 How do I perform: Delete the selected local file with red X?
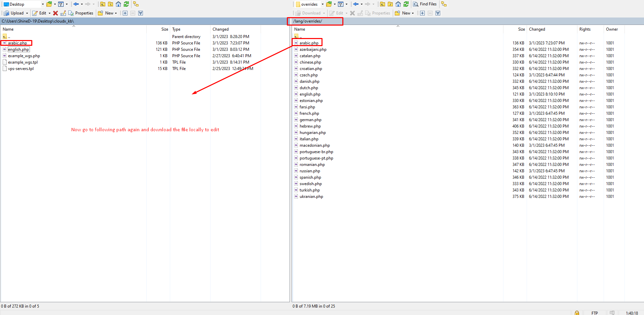coord(55,13)
